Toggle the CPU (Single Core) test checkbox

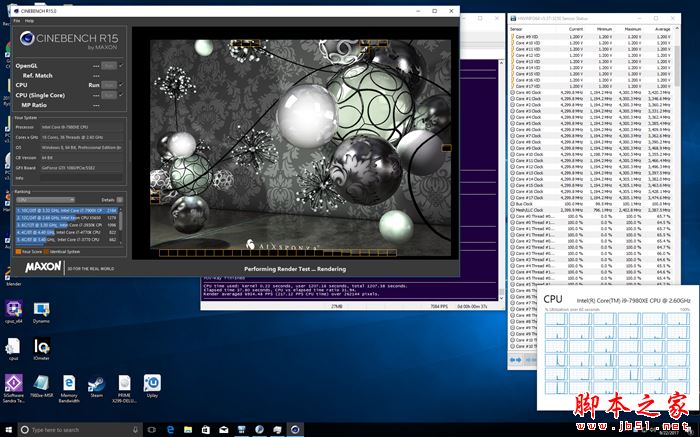tap(121, 95)
